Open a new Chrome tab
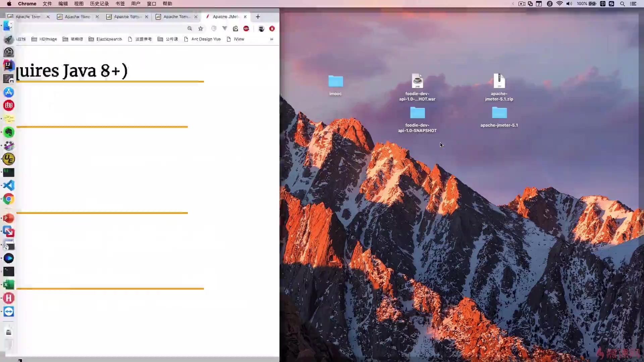This screenshot has height=362, width=644. click(258, 17)
